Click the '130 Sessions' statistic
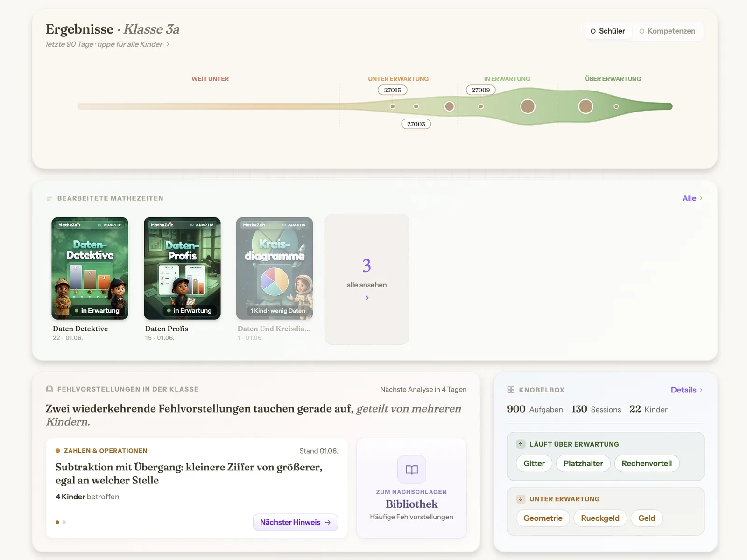Image resolution: width=747 pixels, height=560 pixels. point(596,409)
